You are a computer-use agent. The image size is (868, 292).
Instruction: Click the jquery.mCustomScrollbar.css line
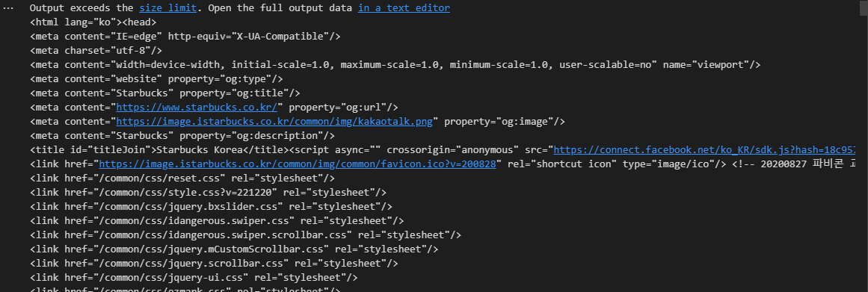point(234,249)
